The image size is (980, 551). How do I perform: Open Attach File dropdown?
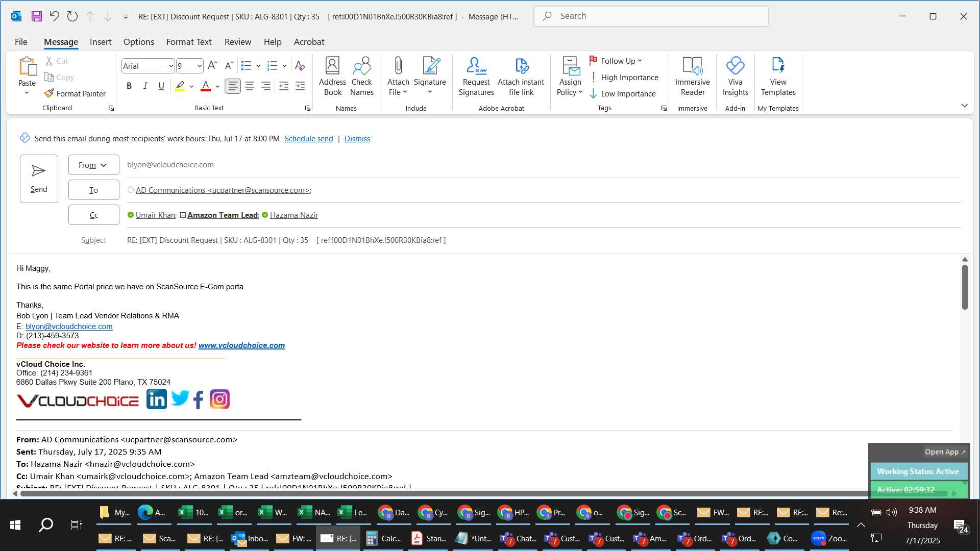(x=398, y=77)
